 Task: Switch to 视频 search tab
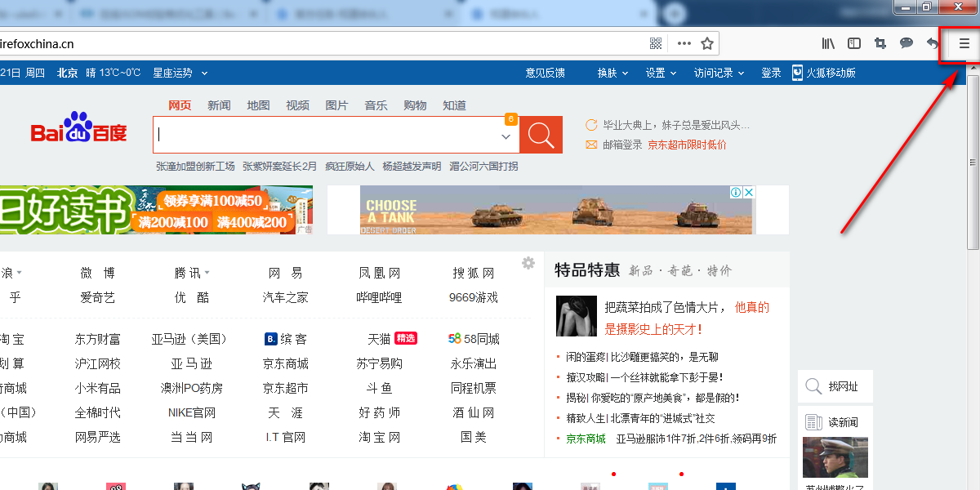click(297, 105)
